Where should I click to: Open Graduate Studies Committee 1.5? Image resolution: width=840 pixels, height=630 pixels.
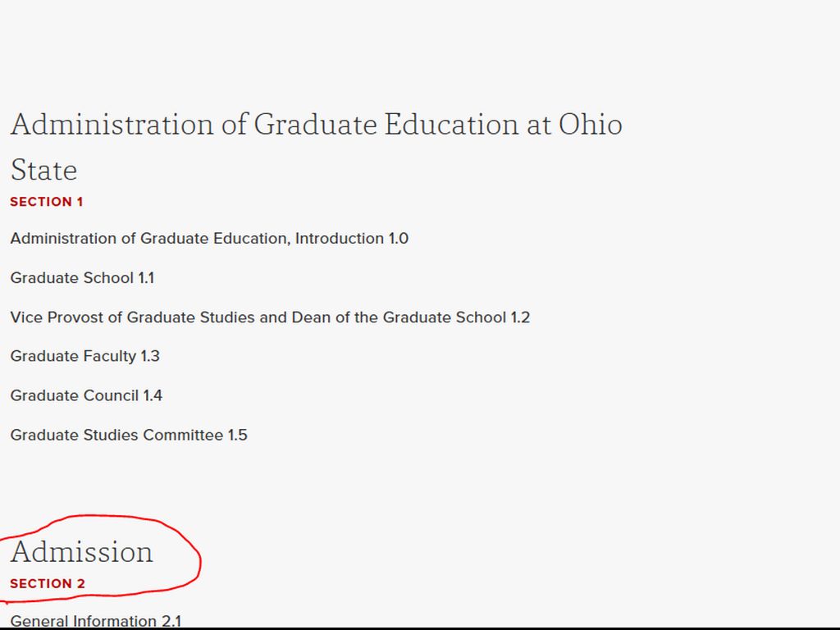point(129,435)
